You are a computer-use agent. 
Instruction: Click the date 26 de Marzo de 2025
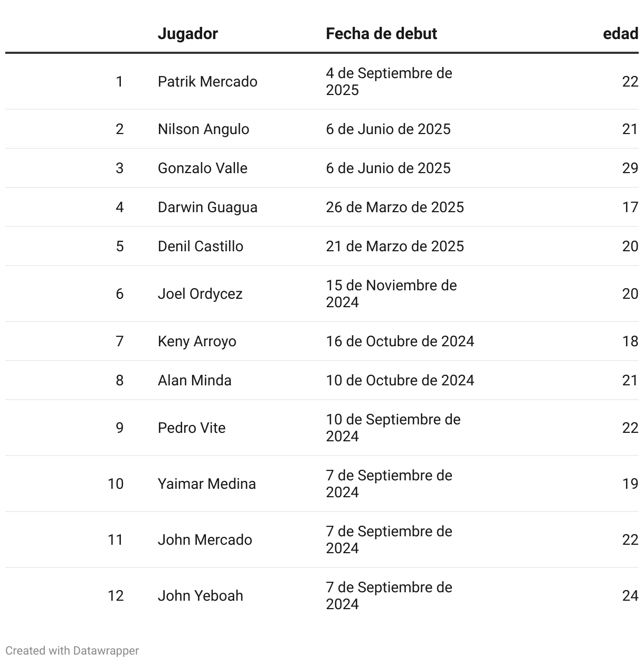(395, 207)
